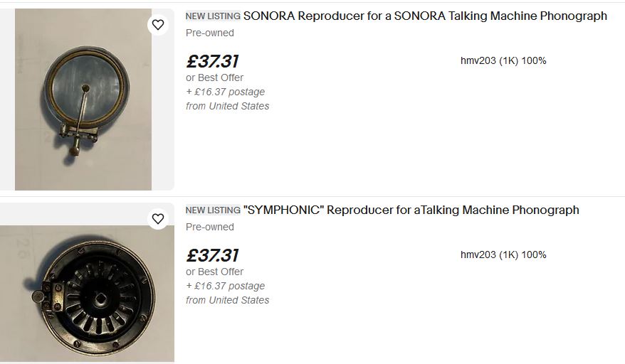The image size is (625, 364).
Task: Click "from United States" on the SYMPHONIC listing
Action: coord(228,300)
